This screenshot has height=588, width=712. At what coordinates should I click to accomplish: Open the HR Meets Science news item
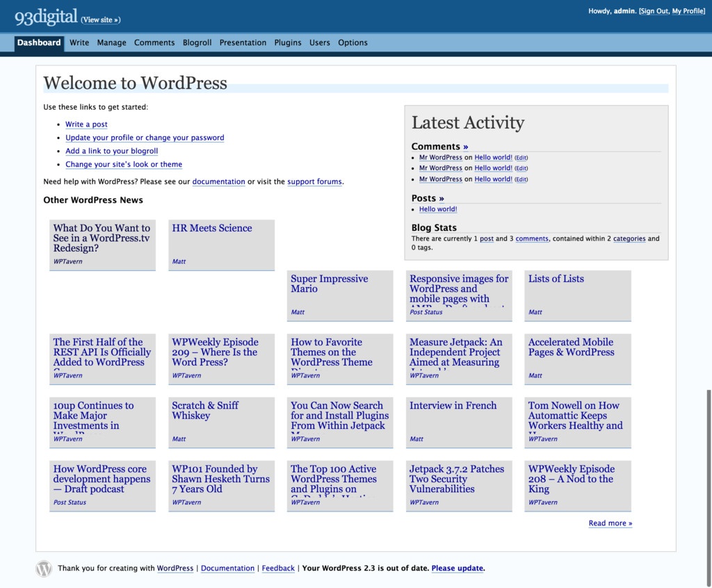coord(212,228)
